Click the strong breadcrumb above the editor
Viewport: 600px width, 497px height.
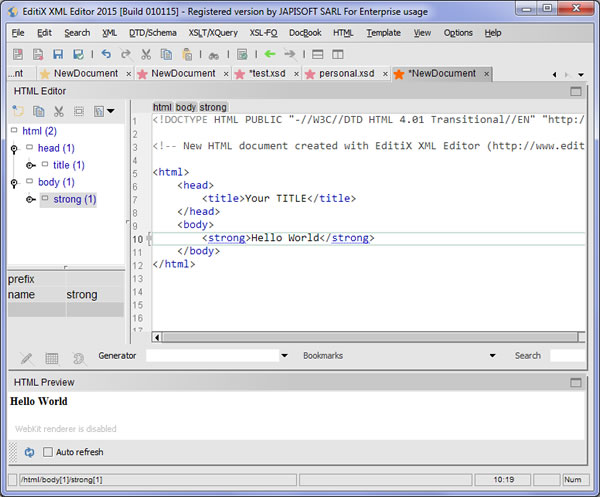coord(213,107)
